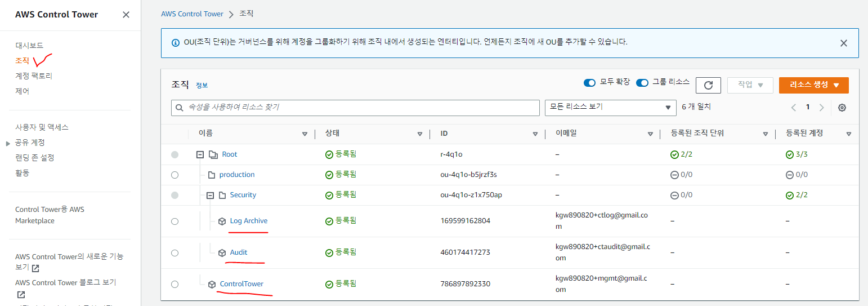
Task: Open 계정 팩토리 in the sidebar
Action: [34, 76]
